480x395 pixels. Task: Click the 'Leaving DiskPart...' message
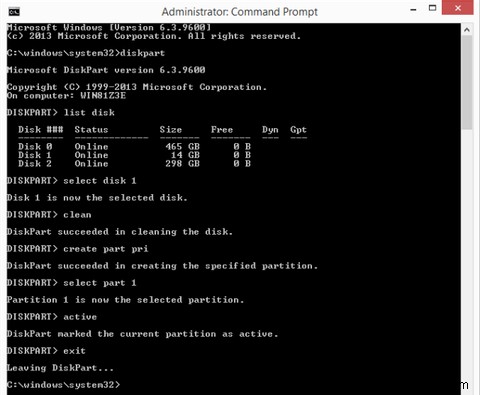(60, 368)
